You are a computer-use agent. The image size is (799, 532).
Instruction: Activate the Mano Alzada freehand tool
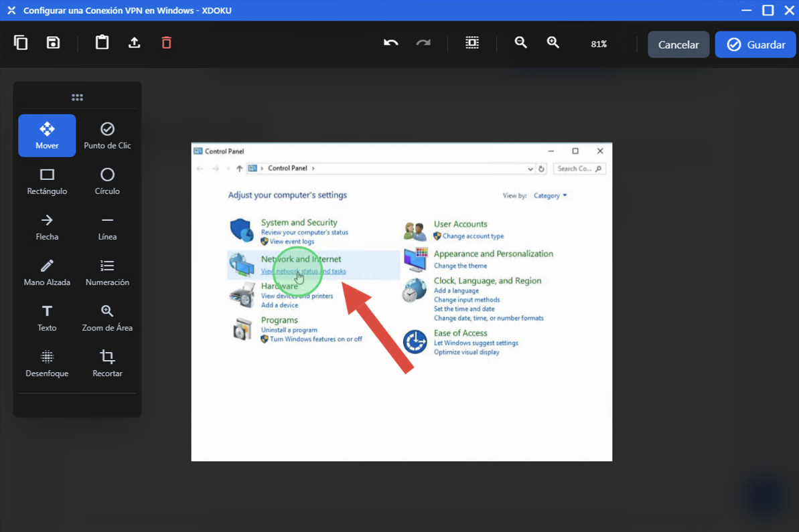point(47,272)
